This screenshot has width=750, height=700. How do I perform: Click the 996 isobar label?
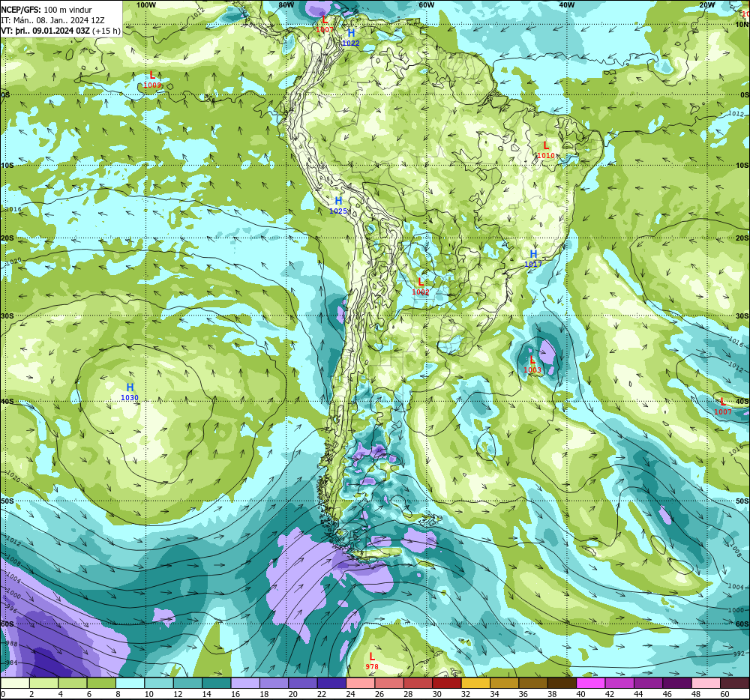click(x=12, y=610)
